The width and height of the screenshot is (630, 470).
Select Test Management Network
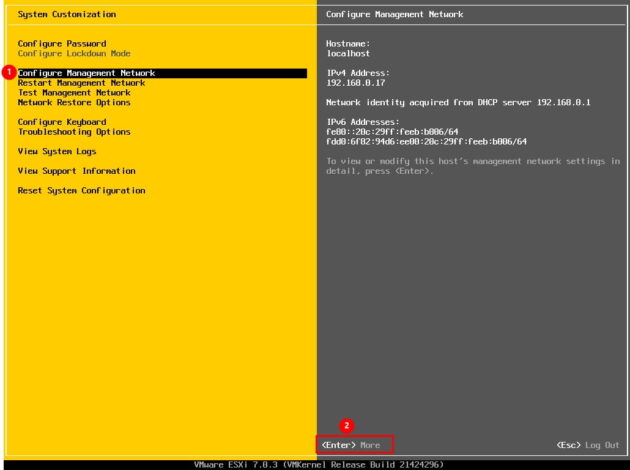click(x=74, y=93)
